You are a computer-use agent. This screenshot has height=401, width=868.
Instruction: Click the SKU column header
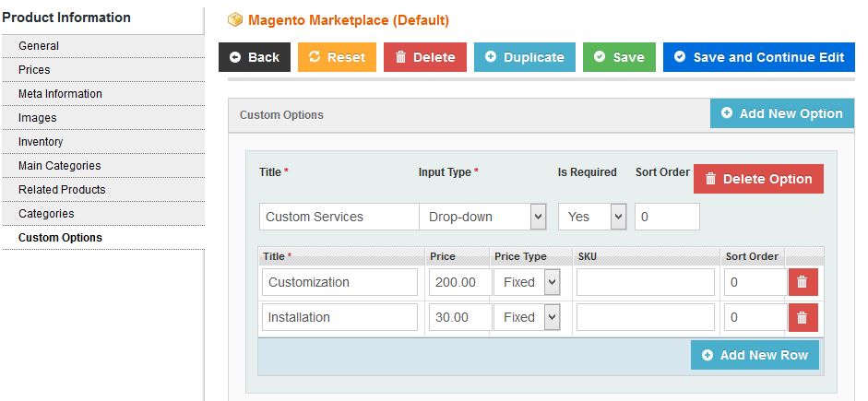coord(588,256)
